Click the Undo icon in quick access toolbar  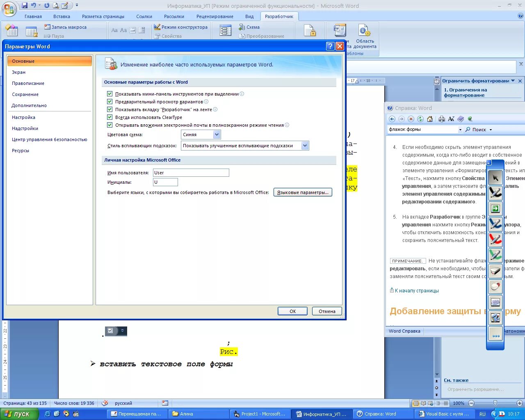(33, 5)
